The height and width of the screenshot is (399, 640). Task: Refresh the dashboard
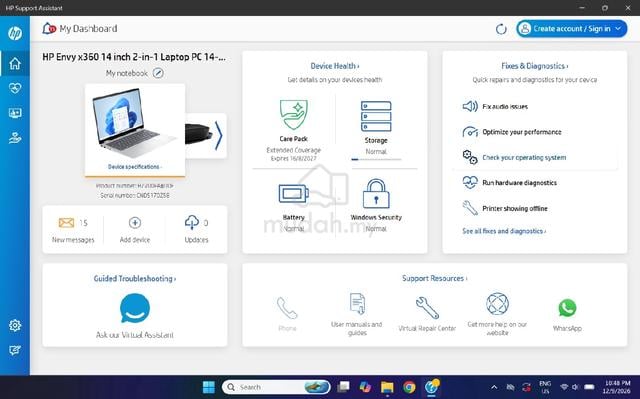[501, 29]
